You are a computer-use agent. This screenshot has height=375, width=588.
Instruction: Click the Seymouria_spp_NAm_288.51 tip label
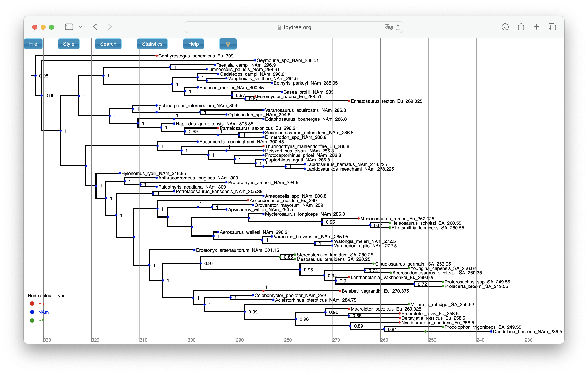pos(288,60)
